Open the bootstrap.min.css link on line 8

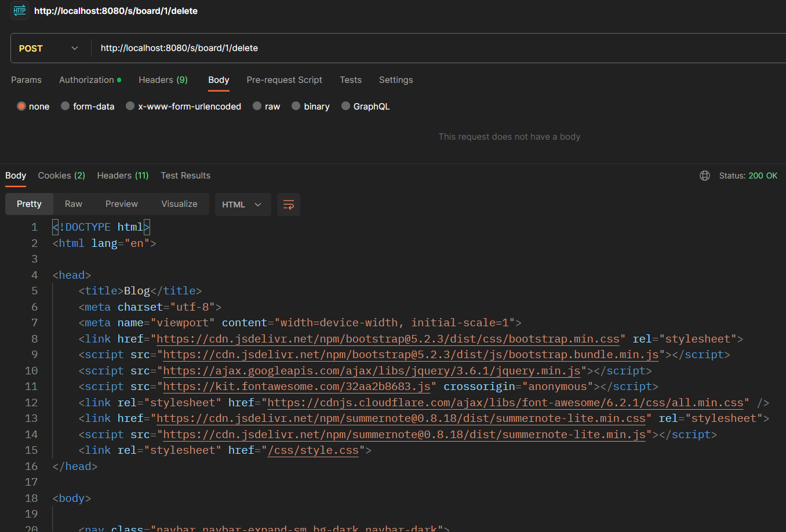click(x=388, y=338)
